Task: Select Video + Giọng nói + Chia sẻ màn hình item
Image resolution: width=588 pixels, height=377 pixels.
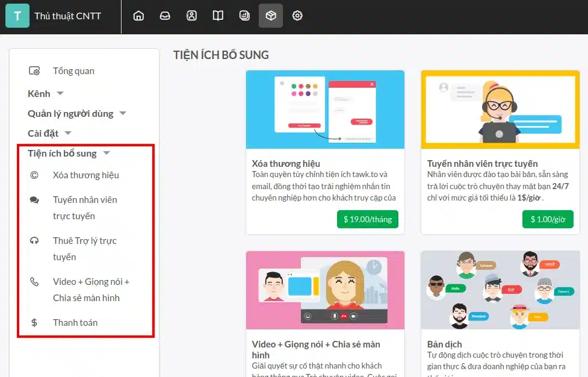Action: (x=91, y=290)
